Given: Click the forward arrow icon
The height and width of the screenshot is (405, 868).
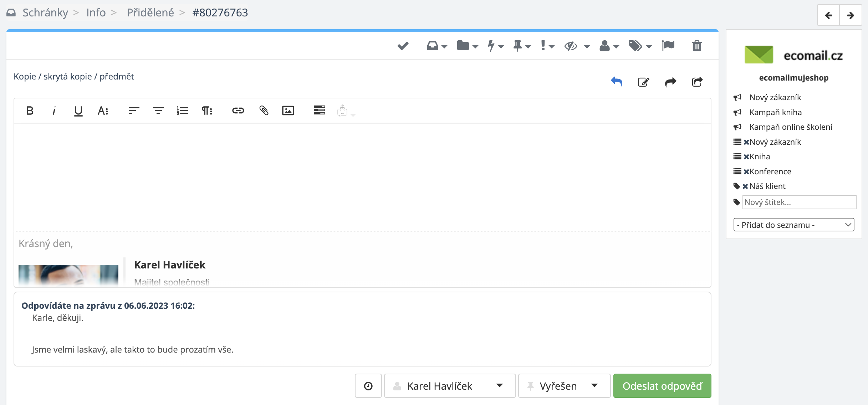Looking at the screenshot, I should point(670,82).
